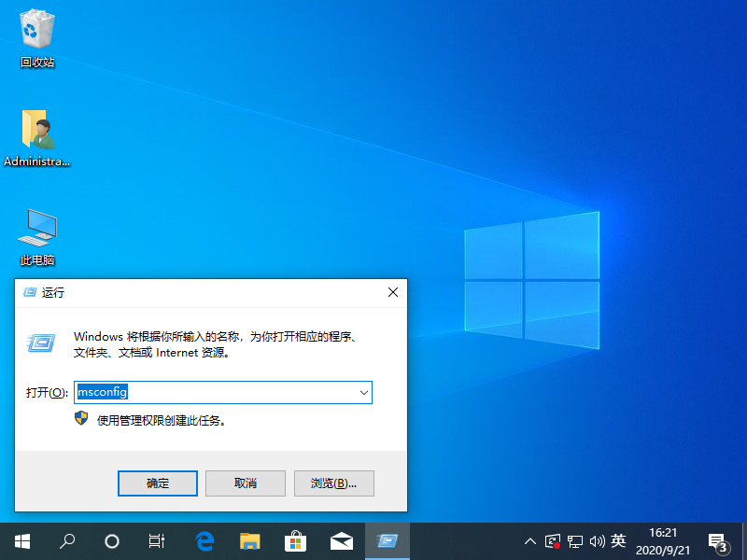Open the volume control speaker icon
747x560 pixels.
tap(597, 540)
